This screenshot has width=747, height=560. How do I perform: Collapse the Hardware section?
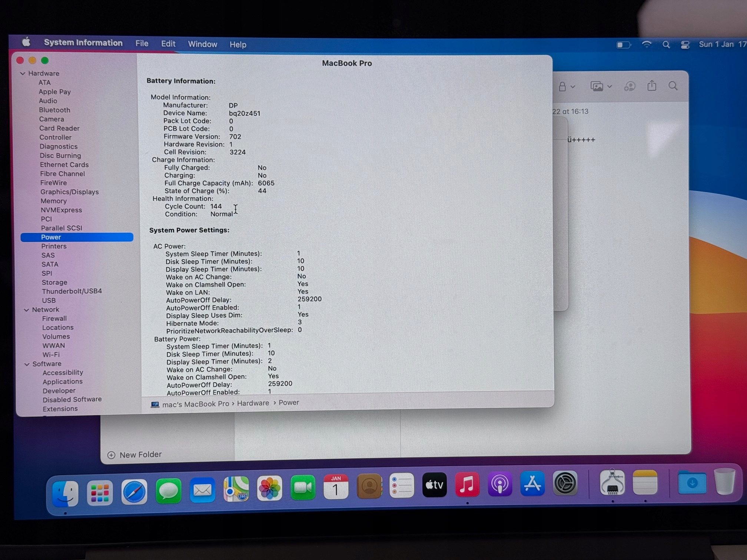23,73
